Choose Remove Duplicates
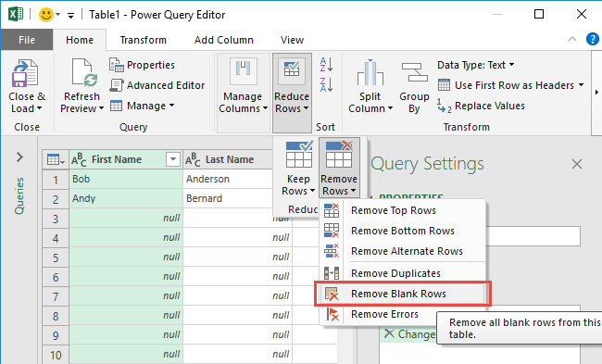Image resolution: width=602 pixels, height=364 pixels. coord(402,273)
